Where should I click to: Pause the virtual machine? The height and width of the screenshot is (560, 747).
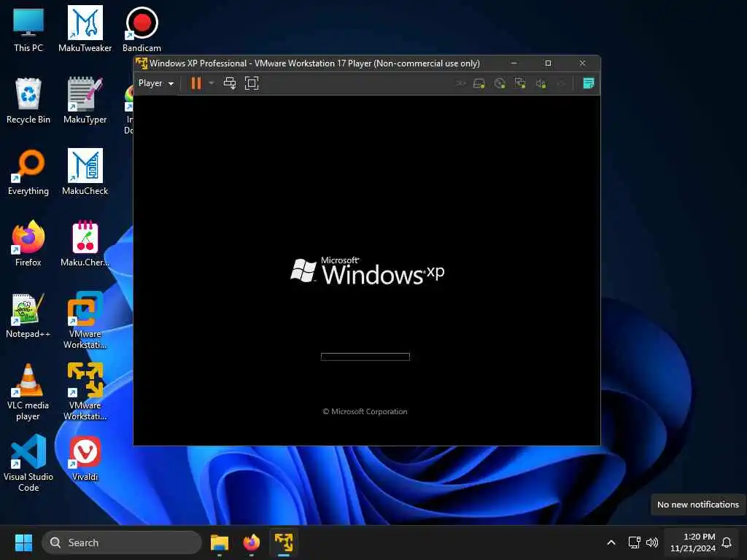pos(196,83)
